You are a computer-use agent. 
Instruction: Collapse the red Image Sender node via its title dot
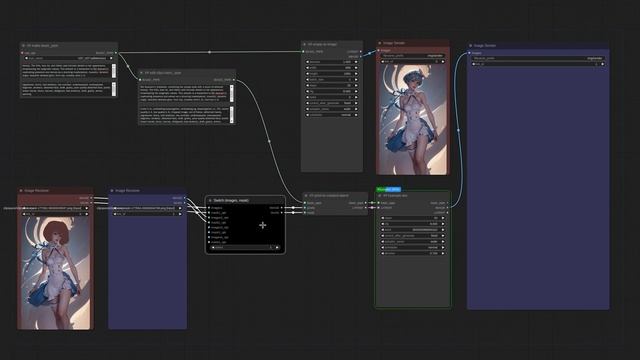[x=380, y=43]
